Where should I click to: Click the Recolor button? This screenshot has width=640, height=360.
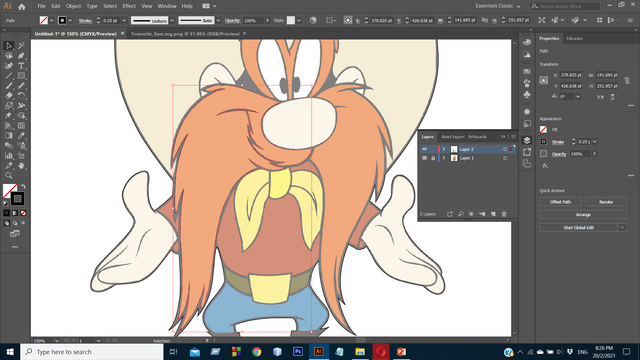coord(606,202)
